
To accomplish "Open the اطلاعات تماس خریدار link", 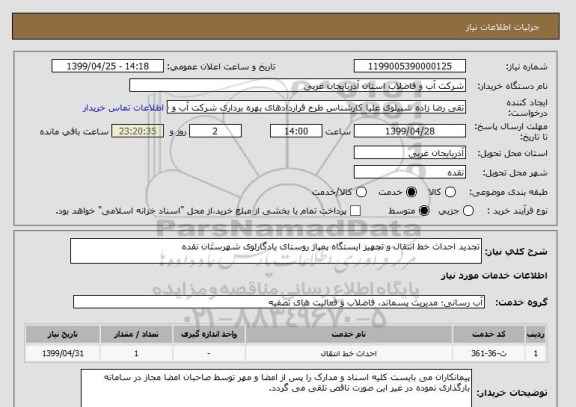I will (x=123, y=108).
